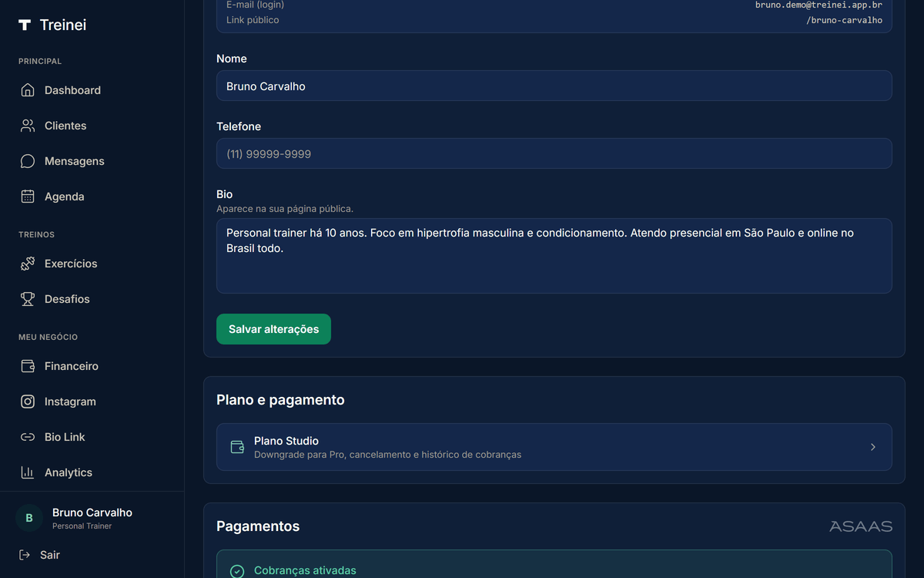
Task: Click the Cobranças ativadas check circle icon
Action: click(x=237, y=571)
